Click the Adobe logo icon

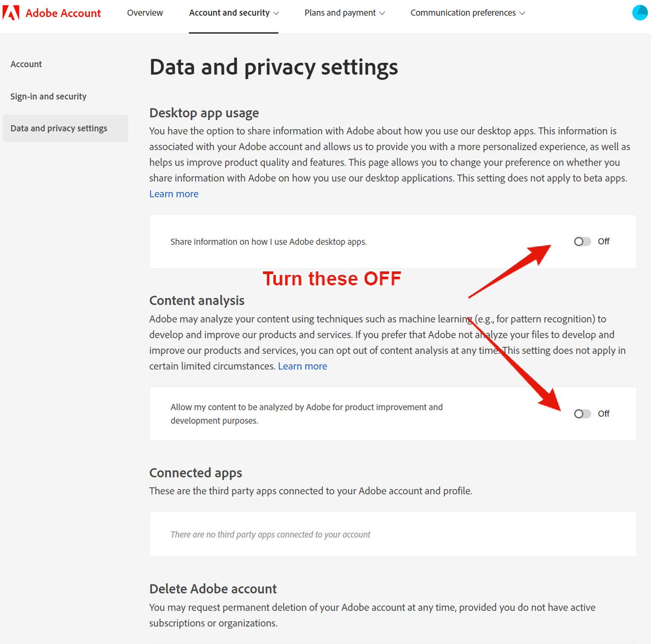point(11,12)
